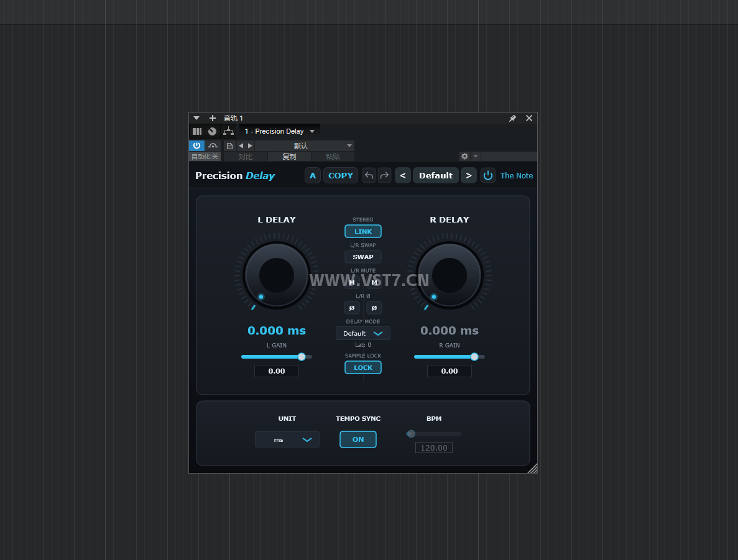Expand the arrow next to gear icon

coord(476,156)
